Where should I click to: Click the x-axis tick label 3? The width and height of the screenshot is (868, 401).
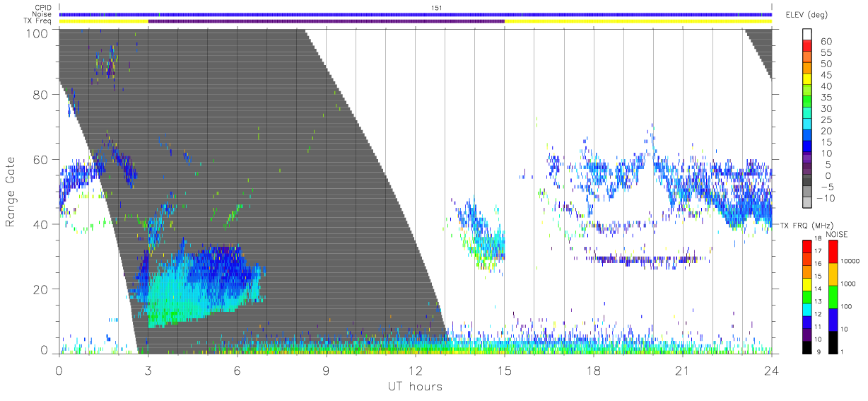[148, 370]
